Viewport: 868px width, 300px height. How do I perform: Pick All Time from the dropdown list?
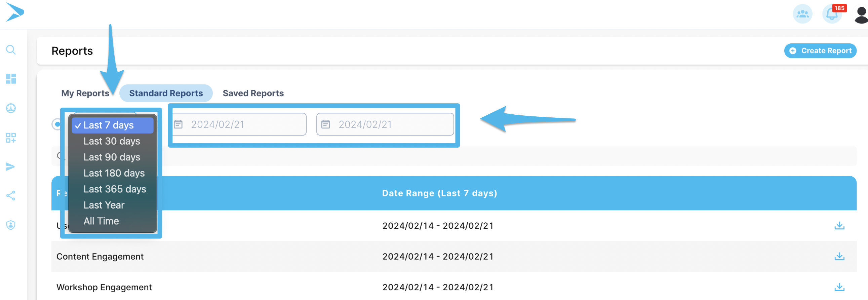[101, 221]
